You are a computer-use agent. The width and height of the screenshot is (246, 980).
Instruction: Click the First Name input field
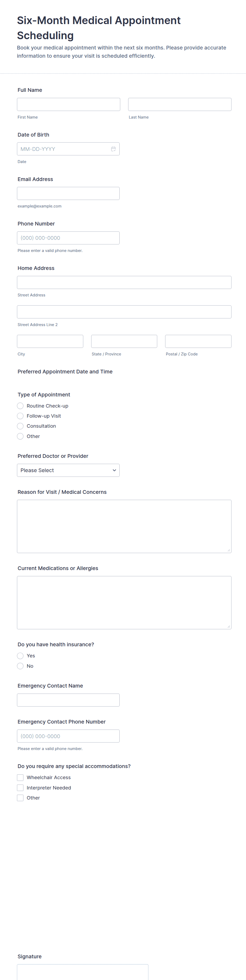pos(69,104)
